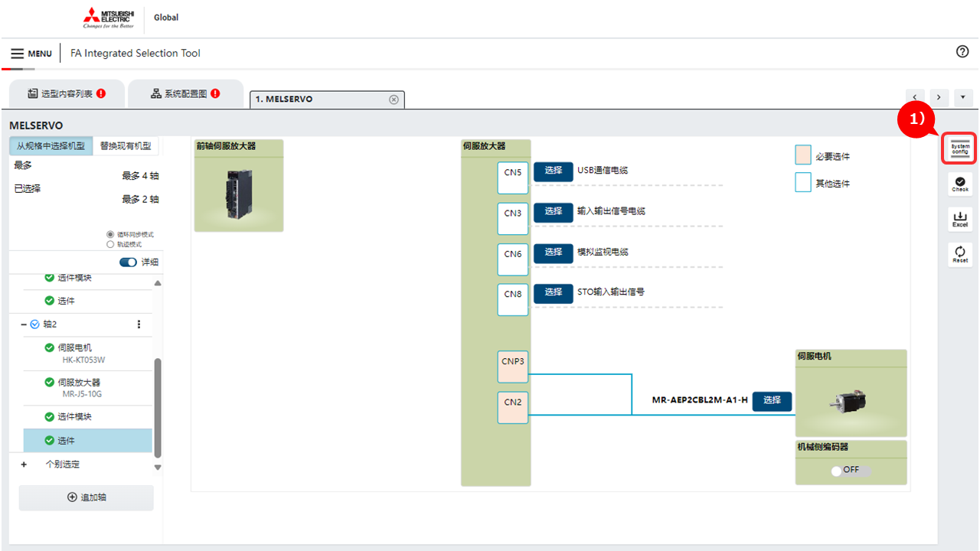Toggle the 详细 switch

128,262
